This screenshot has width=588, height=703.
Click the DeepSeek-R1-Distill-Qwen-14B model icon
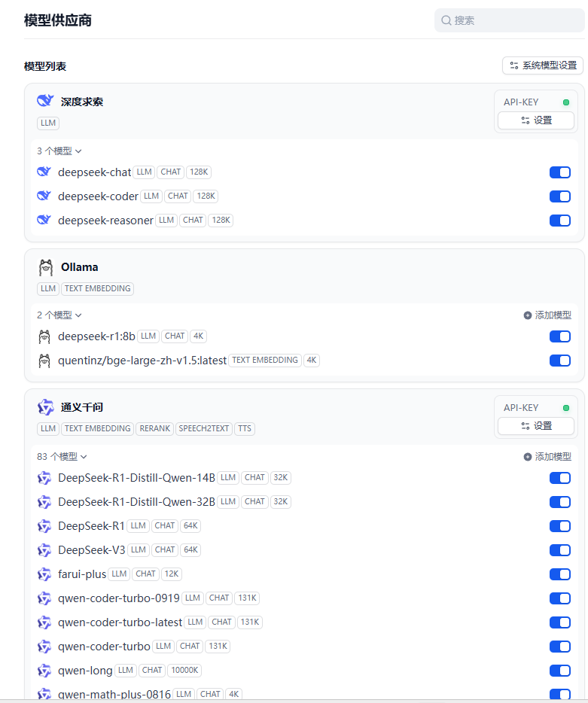44,478
